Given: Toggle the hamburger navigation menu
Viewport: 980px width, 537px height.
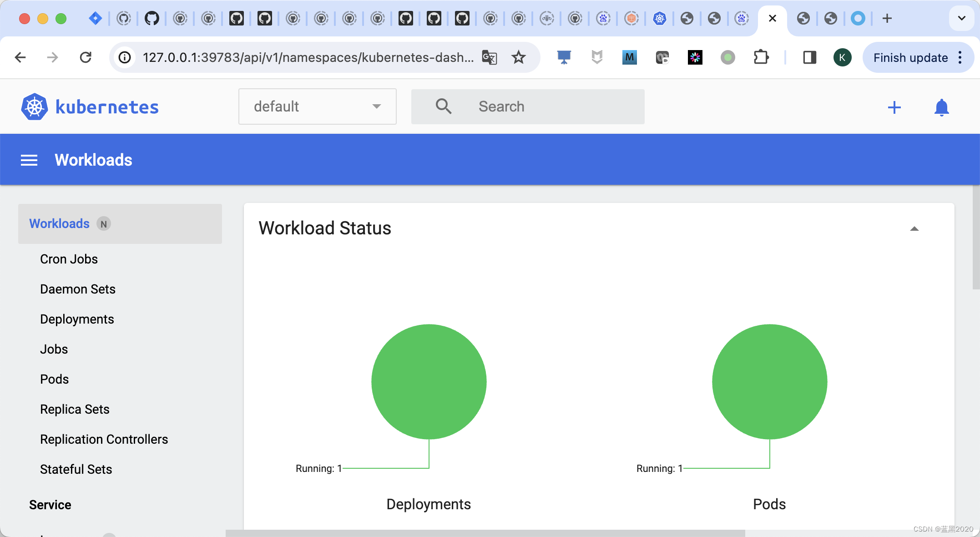Looking at the screenshot, I should point(29,160).
